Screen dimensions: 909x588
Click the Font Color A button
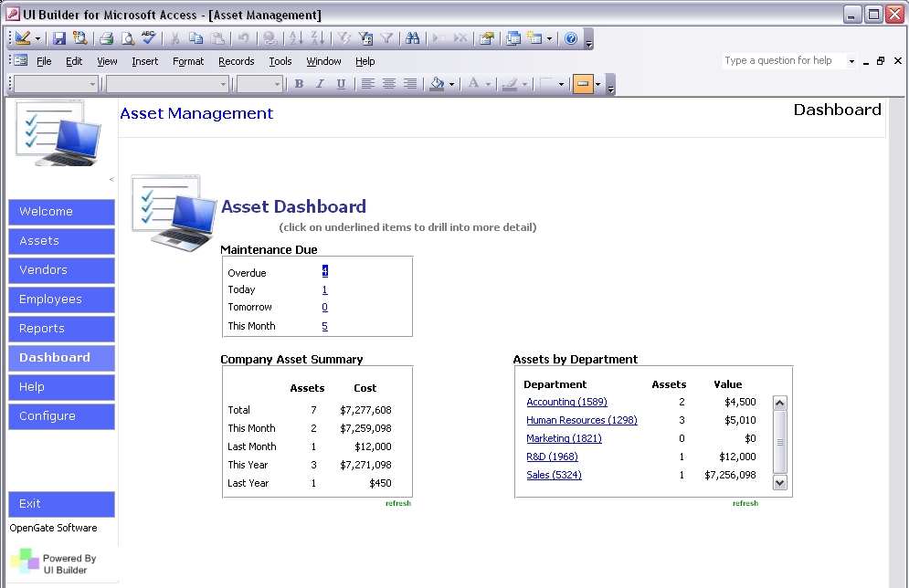(473, 84)
